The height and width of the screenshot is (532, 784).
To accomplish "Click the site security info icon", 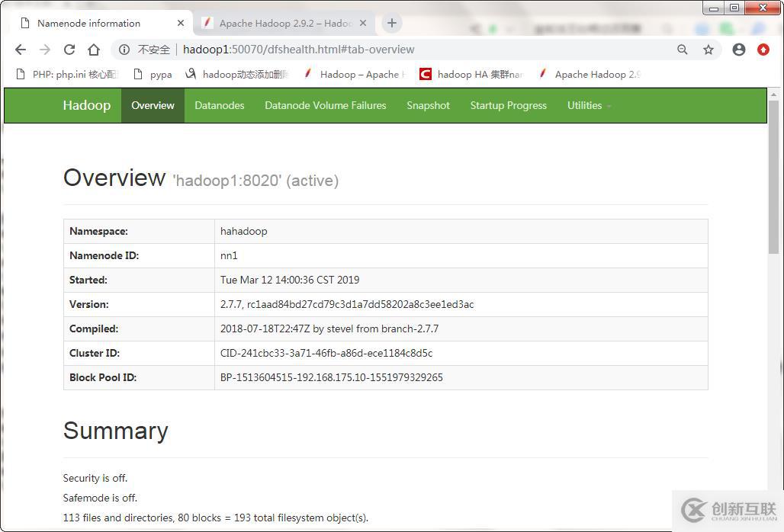I will tap(124, 50).
